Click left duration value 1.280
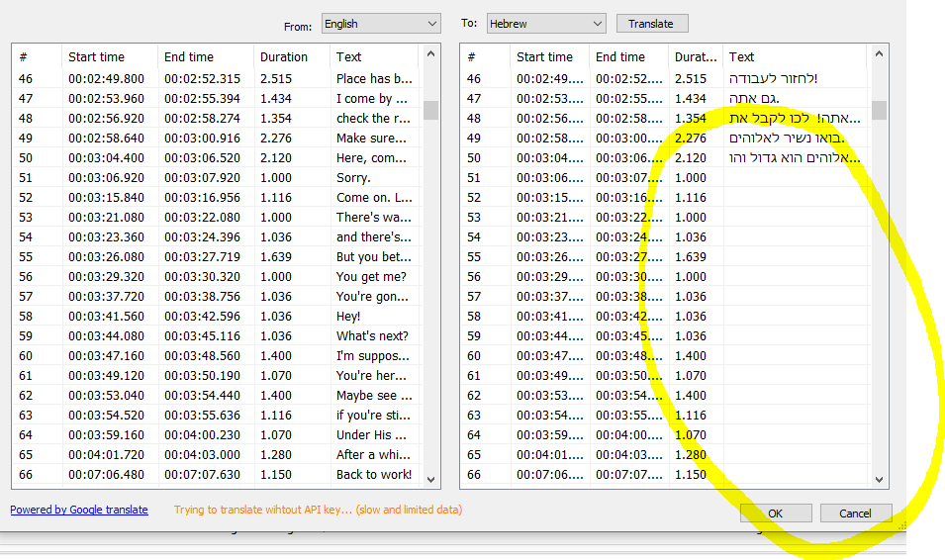This screenshot has height=560, width=945. click(276, 454)
